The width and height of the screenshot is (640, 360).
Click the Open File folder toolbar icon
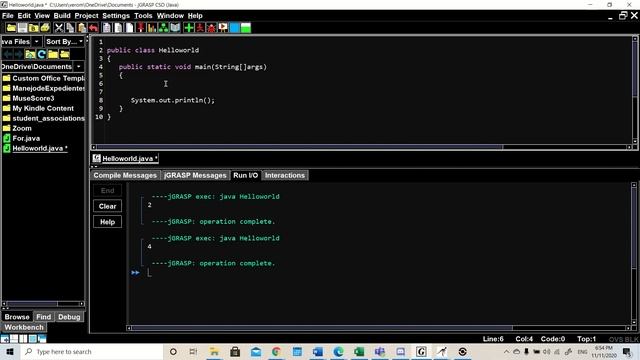[11, 28]
